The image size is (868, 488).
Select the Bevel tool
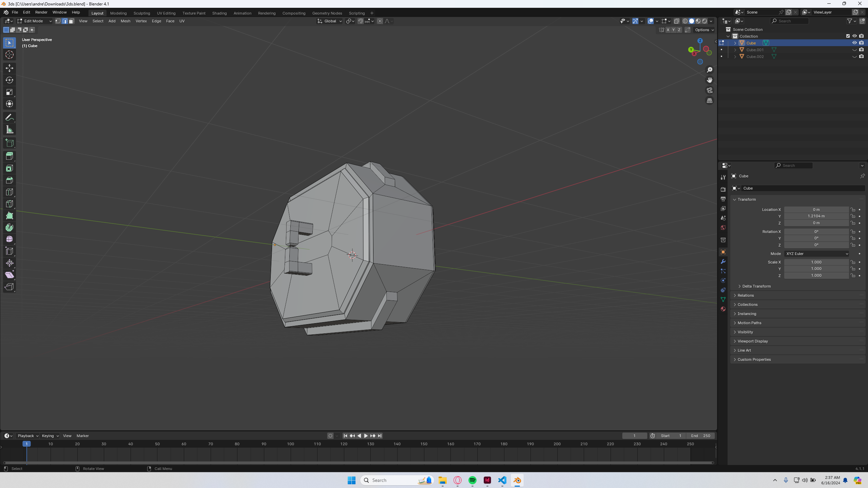tap(9, 180)
